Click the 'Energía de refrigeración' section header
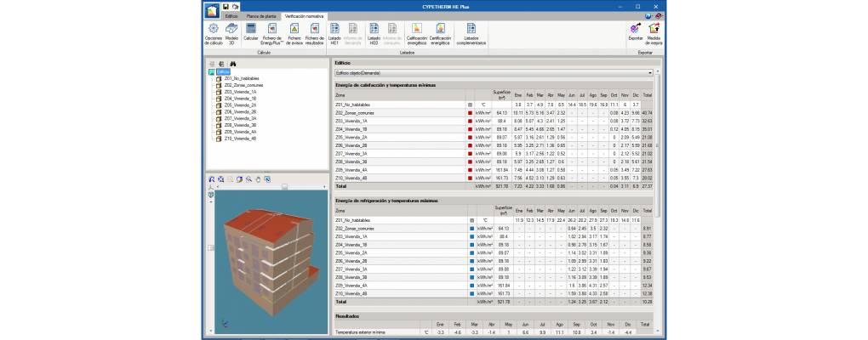The image size is (868, 340). click(x=386, y=200)
